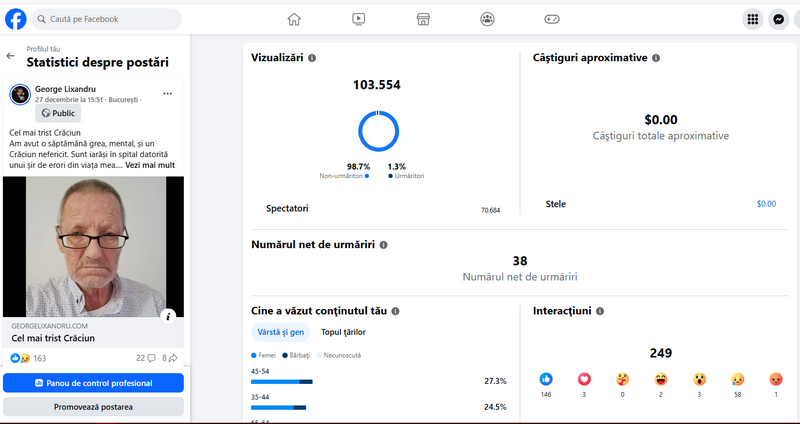The width and height of the screenshot is (800, 424).
Task: Click the Facebook logo icon
Action: (16, 19)
